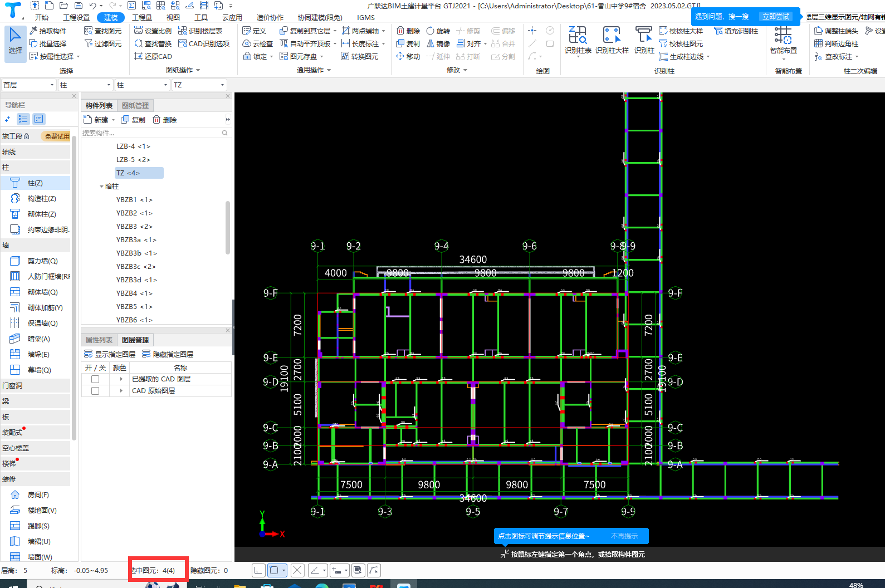The image size is (885, 588).
Task: Click 还原CAD restore tool
Action: [x=153, y=56]
